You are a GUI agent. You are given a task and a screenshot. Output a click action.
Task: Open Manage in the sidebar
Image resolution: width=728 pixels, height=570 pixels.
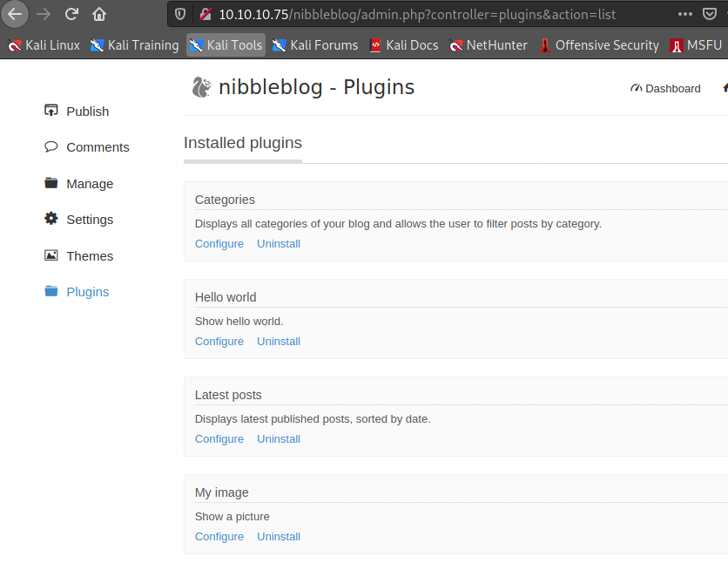90,184
